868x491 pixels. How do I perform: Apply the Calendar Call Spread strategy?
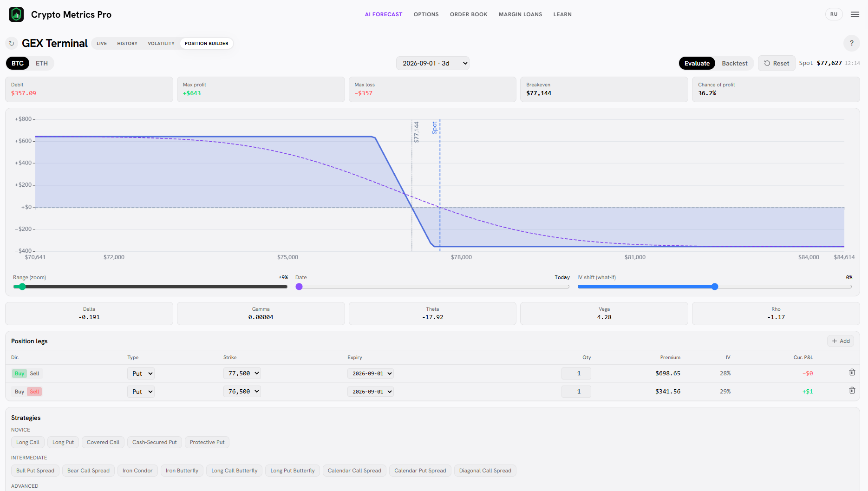(354, 471)
